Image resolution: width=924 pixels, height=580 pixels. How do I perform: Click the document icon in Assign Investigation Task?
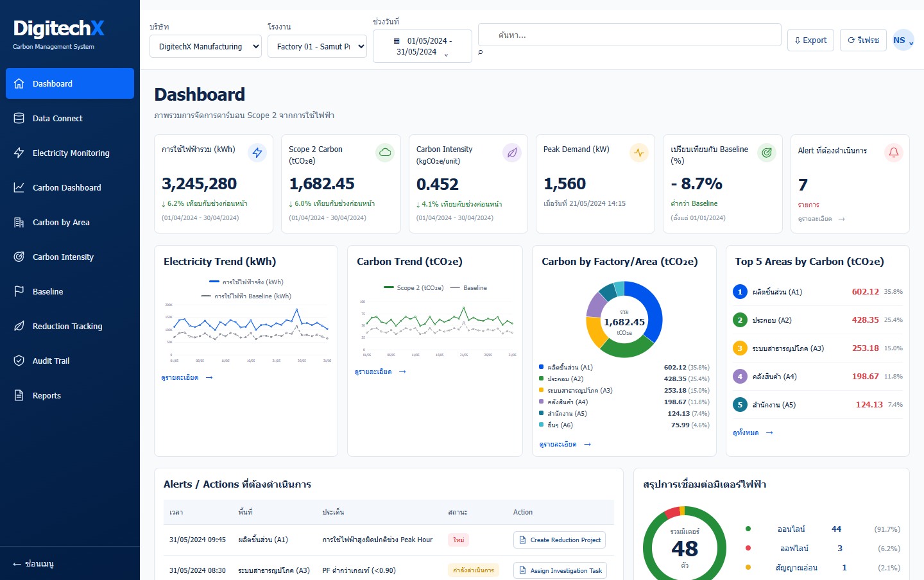coord(522,570)
